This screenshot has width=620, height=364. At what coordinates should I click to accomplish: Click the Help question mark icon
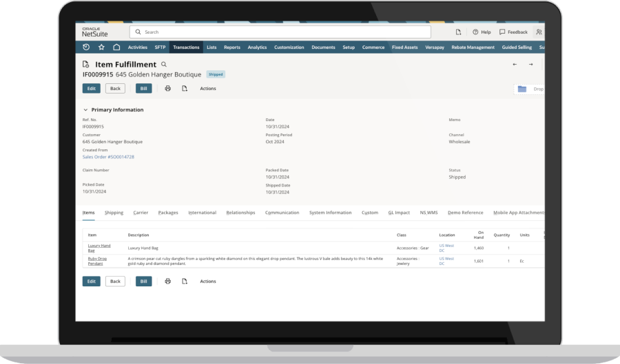tap(475, 32)
